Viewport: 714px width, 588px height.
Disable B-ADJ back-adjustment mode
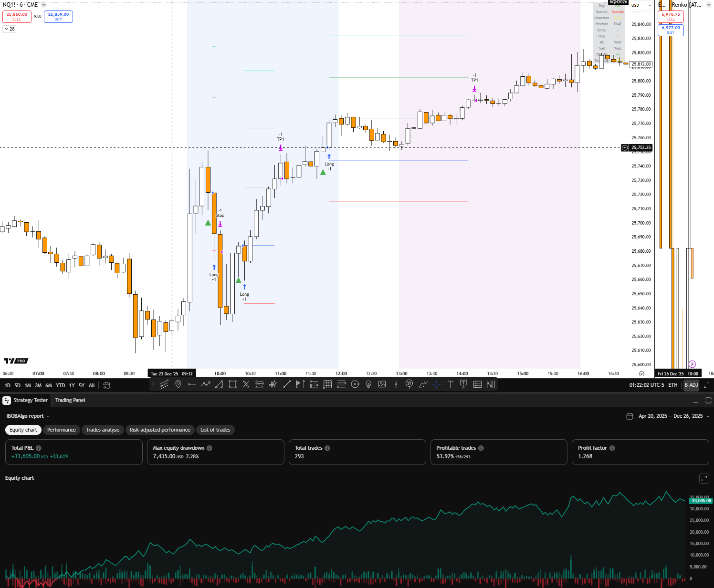point(691,385)
